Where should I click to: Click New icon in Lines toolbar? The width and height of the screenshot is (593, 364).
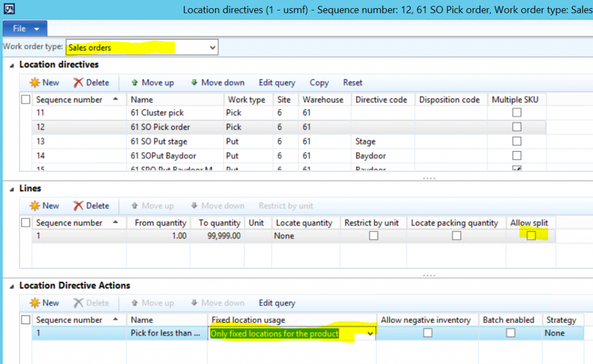(35, 205)
